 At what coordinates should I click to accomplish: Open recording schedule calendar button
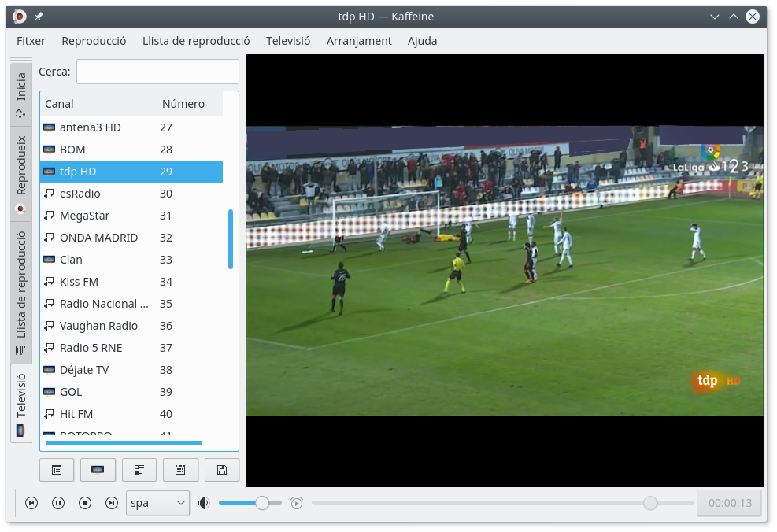[x=180, y=470]
